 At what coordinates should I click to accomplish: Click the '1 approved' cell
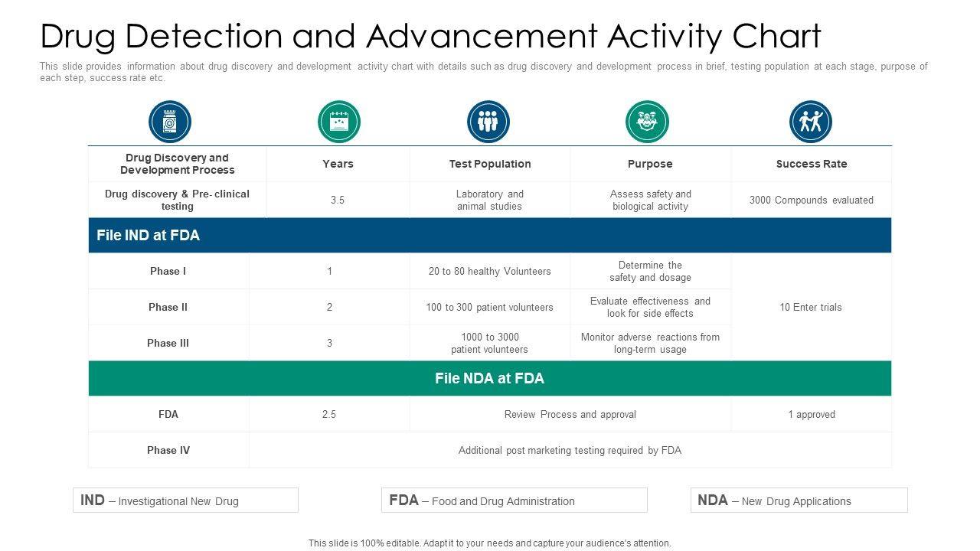coord(812,414)
